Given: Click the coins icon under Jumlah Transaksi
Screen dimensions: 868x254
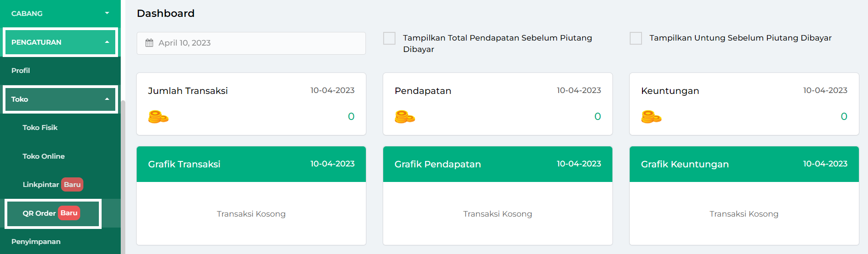Looking at the screenshot, I should point(158,117).
